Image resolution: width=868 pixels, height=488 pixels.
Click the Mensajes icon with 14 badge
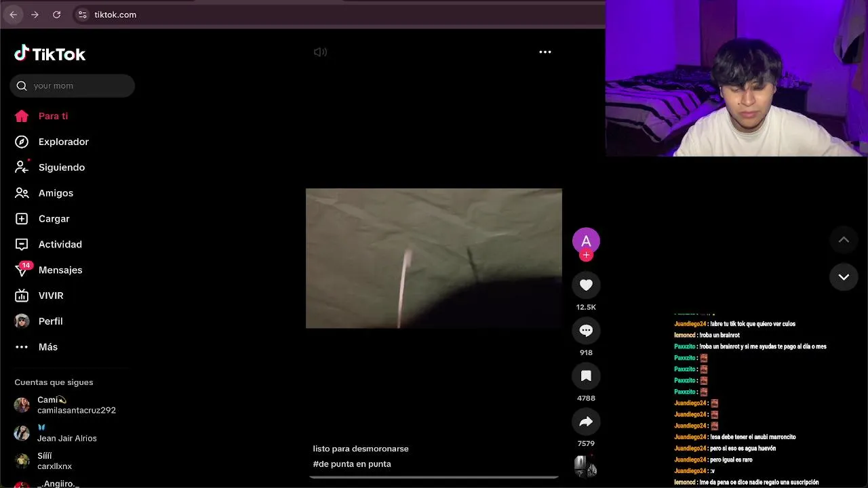coord(22,269)
